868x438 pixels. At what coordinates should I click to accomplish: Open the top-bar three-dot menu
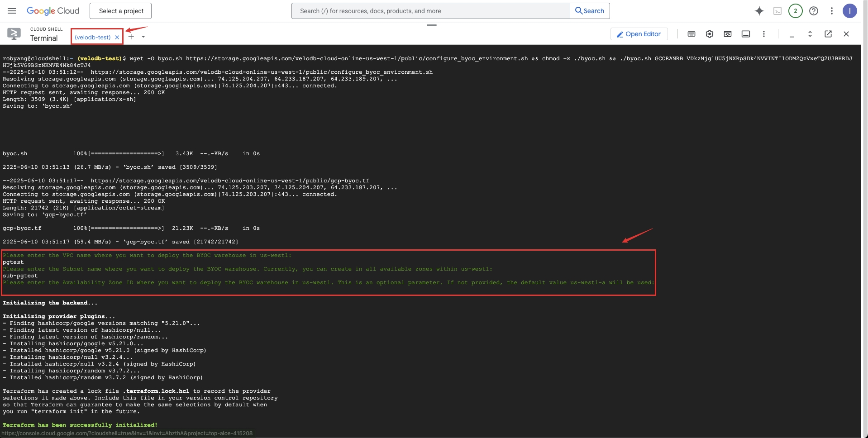click(x=832, y=11)
